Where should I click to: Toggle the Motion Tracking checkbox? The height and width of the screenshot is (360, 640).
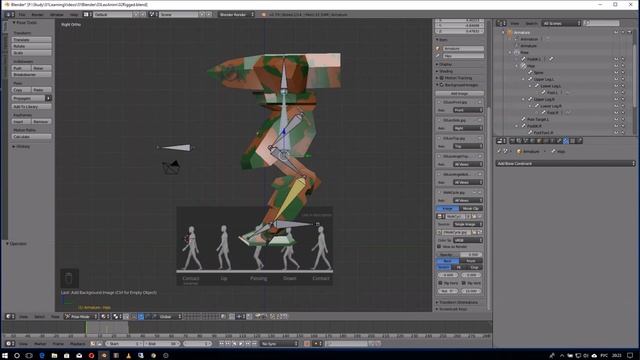[442, 78]
